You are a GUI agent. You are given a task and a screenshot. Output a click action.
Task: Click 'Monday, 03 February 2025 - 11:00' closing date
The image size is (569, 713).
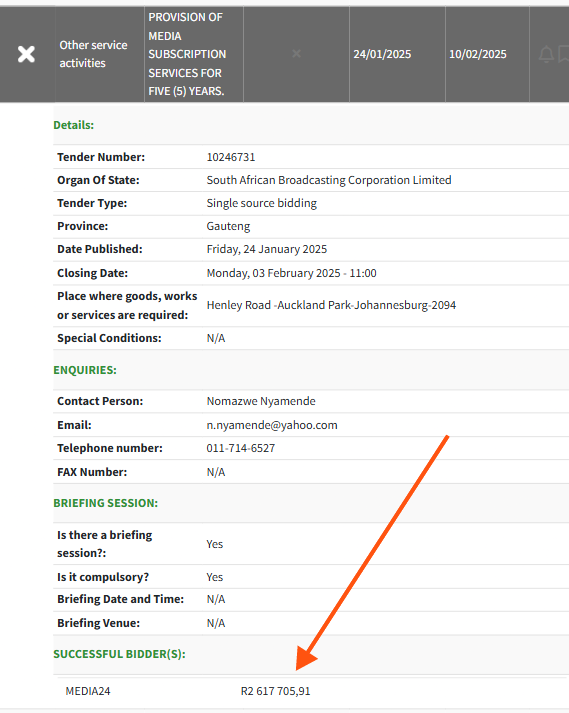(x=292, y=273)
